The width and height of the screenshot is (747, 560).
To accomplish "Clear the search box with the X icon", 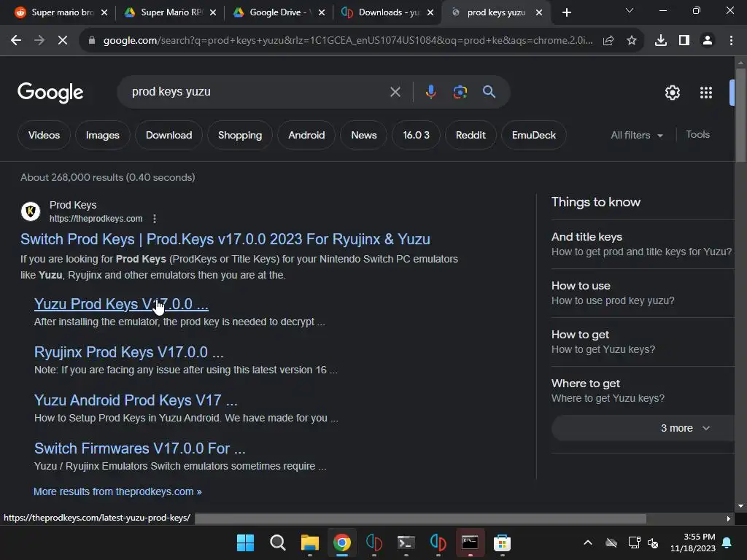I will tap(395, 92).
